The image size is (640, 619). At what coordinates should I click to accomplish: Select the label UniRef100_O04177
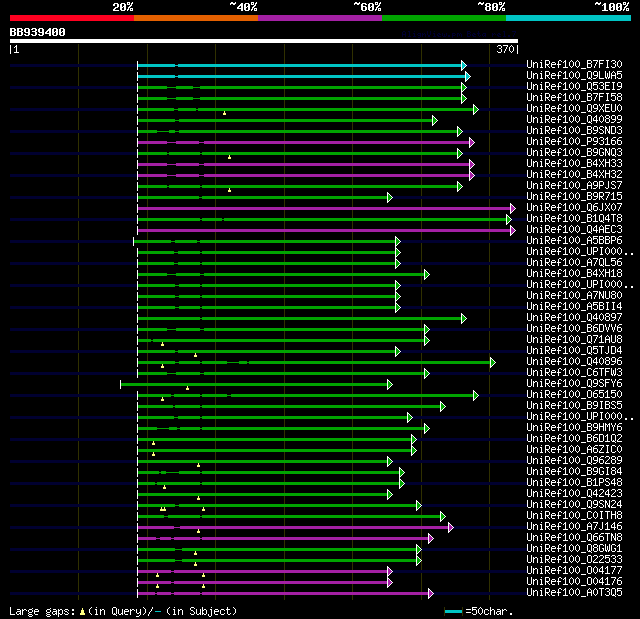(x=574, y=571)
